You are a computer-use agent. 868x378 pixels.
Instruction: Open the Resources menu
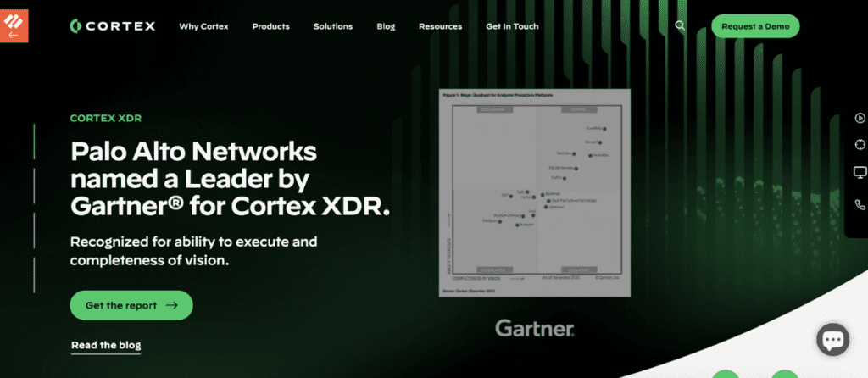point(441,26)
